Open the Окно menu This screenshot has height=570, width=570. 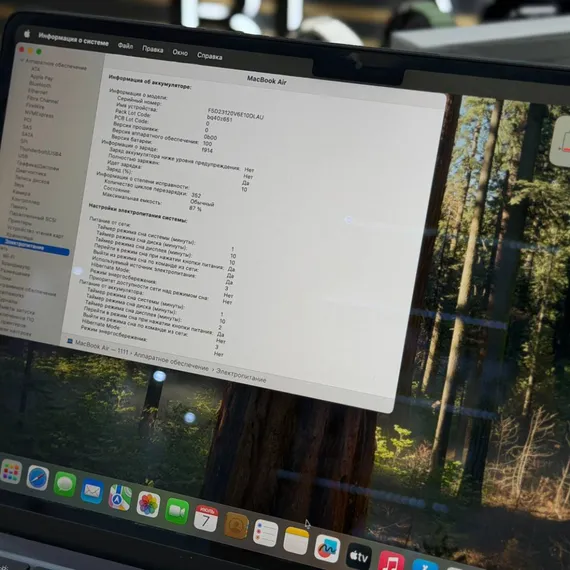[x=180, y=52]
